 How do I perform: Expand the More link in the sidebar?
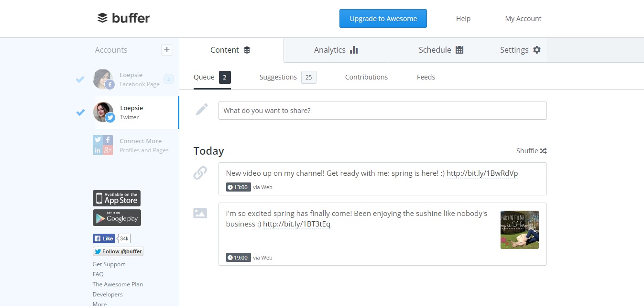coord(99,303)
